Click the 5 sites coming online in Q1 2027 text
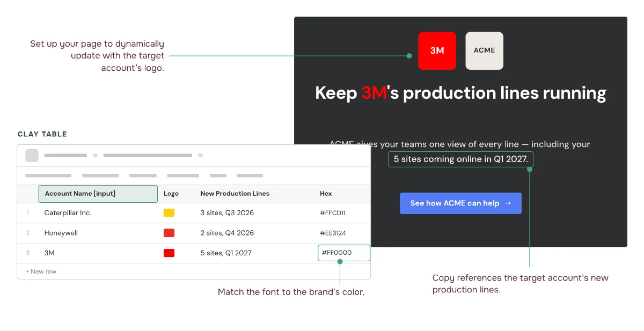The width and height of the screenshot is (644, 331). (461, 159)
